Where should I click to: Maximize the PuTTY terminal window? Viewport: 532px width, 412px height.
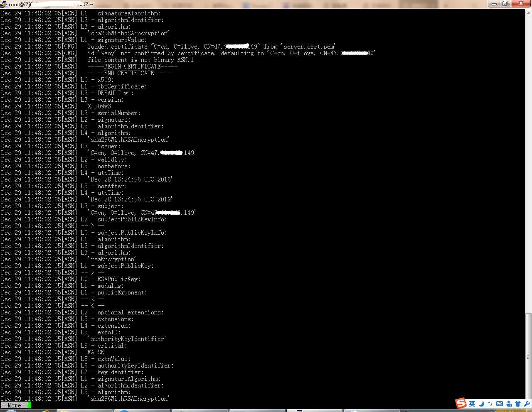(505, 4)
